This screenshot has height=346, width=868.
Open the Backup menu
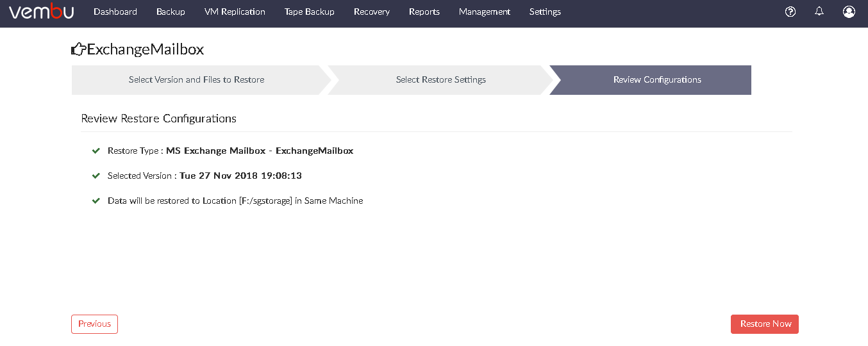pos(171,12)
